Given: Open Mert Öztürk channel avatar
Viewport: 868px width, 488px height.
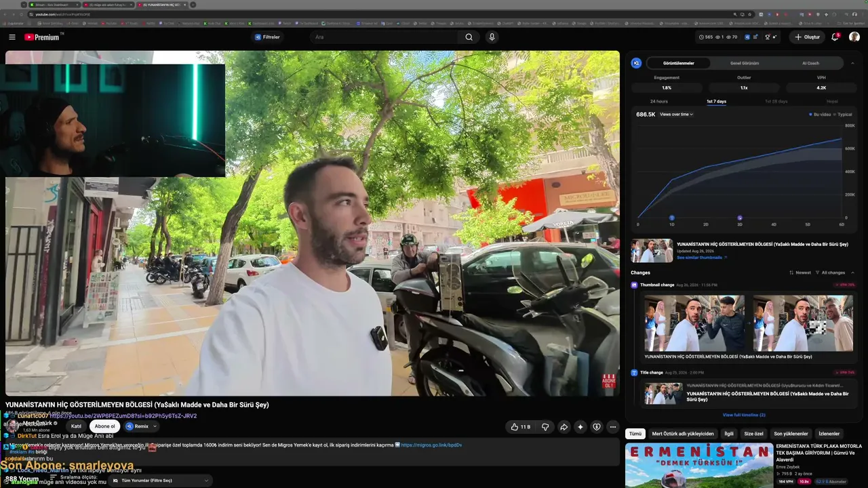Looking at the screenshot, I should [x=13, y=426].
